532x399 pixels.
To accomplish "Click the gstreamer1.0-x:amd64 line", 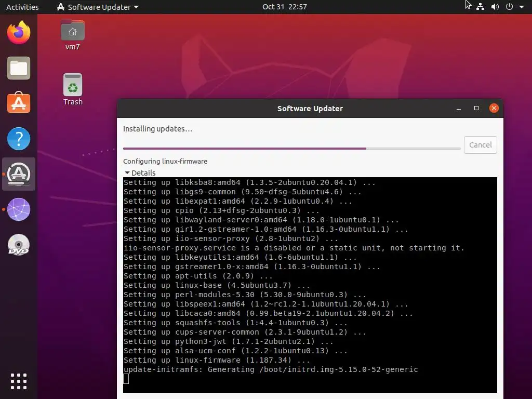I will click(252, 267).
